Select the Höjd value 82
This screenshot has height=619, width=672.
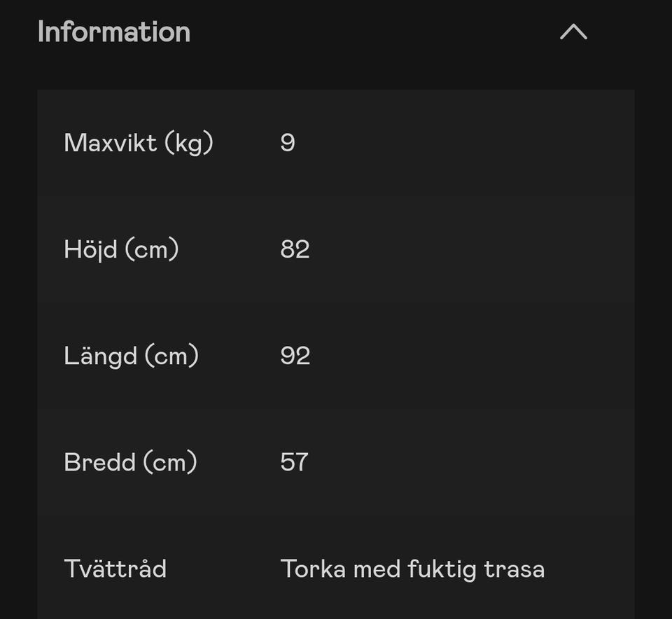[x=295, y=249]
